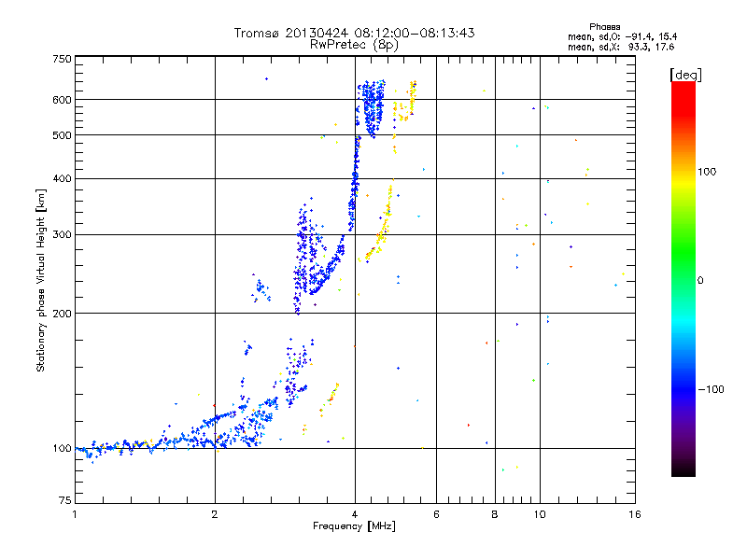Click 'mean, sd,X: 93.3, 17.6' text
Image resolution: width=747 pixels, height=560 pixels.
pyautogui.click(x=621, y=48)
